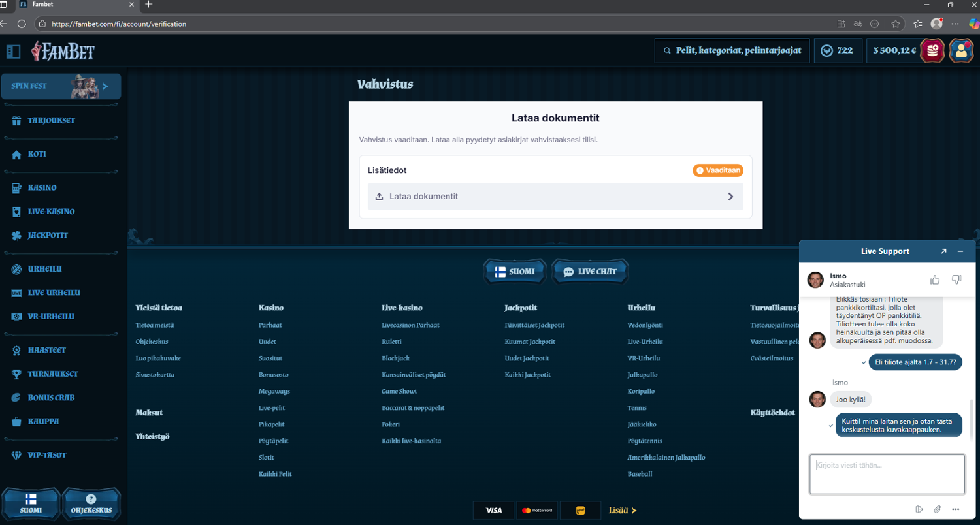Click the exit chat icon beside the paperclip
The image size is (980, 525).
tap(919, 509)
